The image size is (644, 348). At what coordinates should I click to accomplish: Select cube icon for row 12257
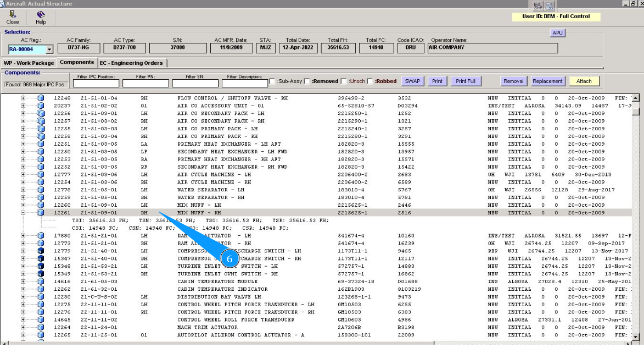tap(41, 121)
